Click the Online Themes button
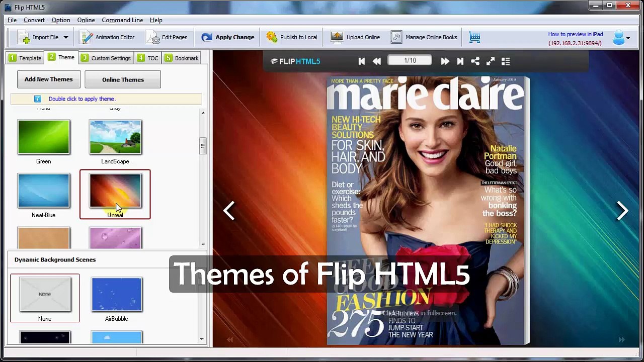The height and width of the screenshot is (362, 644). tap(123, 79)
